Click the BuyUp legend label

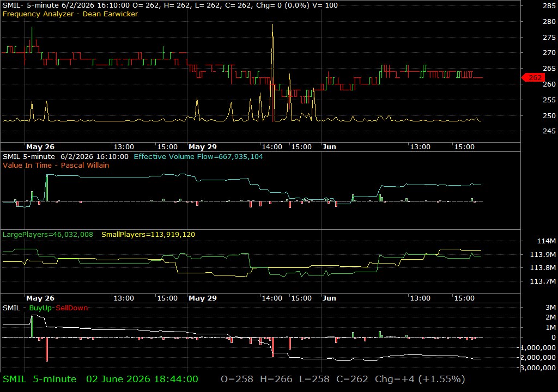[x=40, y=308]
